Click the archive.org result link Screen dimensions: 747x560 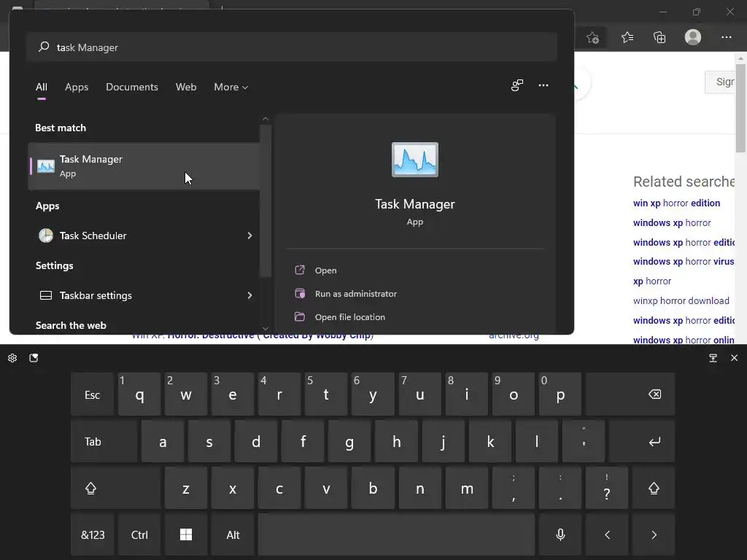(514, 337)
